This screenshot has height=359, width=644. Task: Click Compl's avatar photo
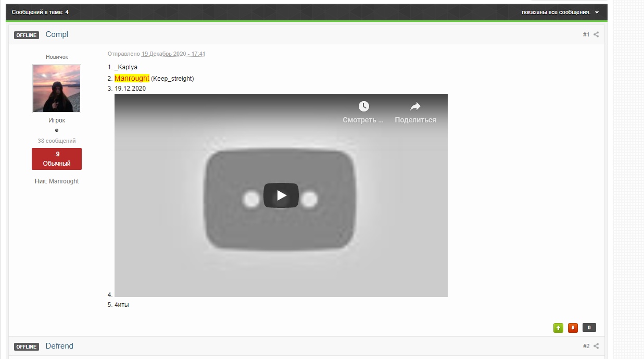(x=57, y=89)
